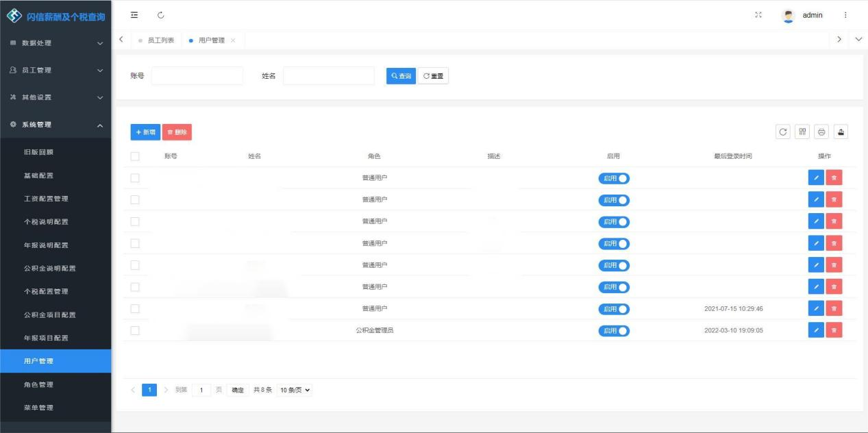The height and width of the screenshot is (433, 868).
Task: Open 角色管理 in the sidebar
Action: [38, 384]
